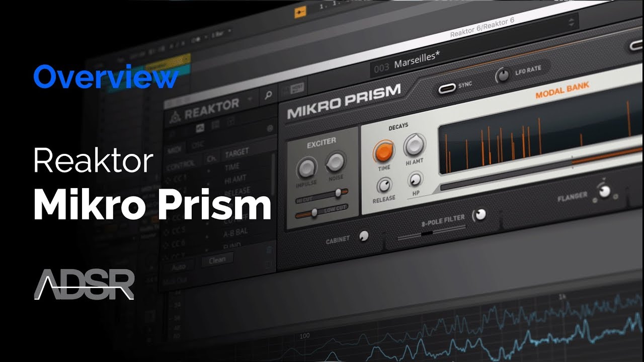
Task: Toggle the pill switch at far right header
Action: [x=636, y=46]
